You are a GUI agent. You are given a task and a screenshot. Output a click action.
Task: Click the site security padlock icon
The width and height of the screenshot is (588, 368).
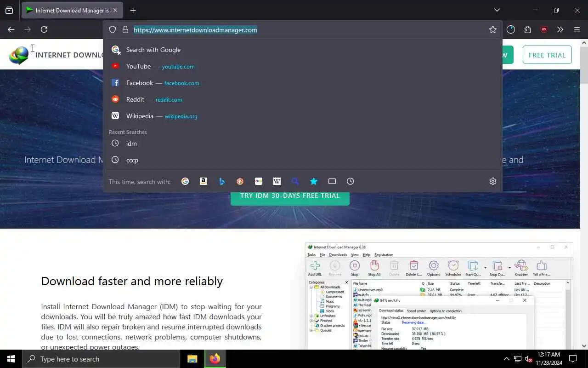(125, 30)
